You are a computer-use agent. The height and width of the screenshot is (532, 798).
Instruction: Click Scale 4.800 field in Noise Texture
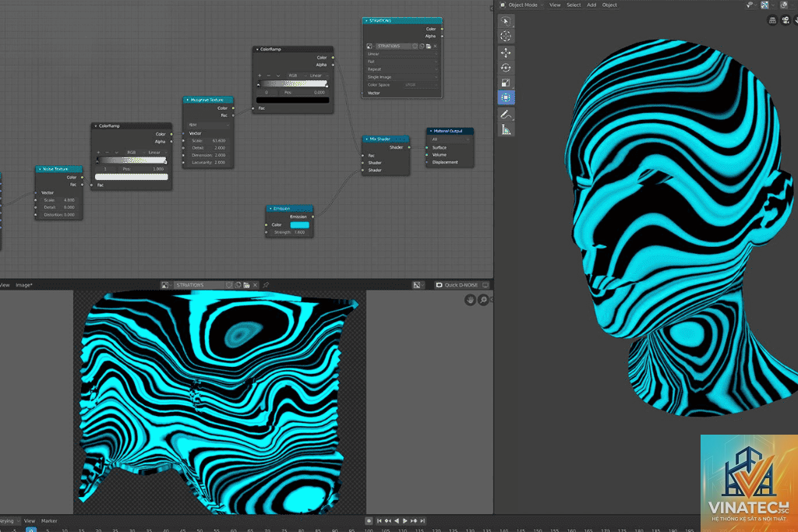tap(58, 200)
